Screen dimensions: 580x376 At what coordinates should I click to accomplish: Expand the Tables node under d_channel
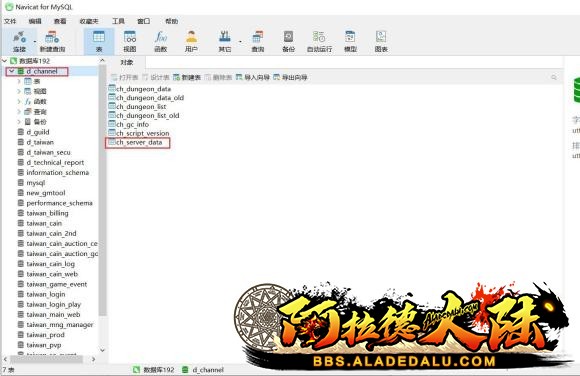(x=19, y=81)
